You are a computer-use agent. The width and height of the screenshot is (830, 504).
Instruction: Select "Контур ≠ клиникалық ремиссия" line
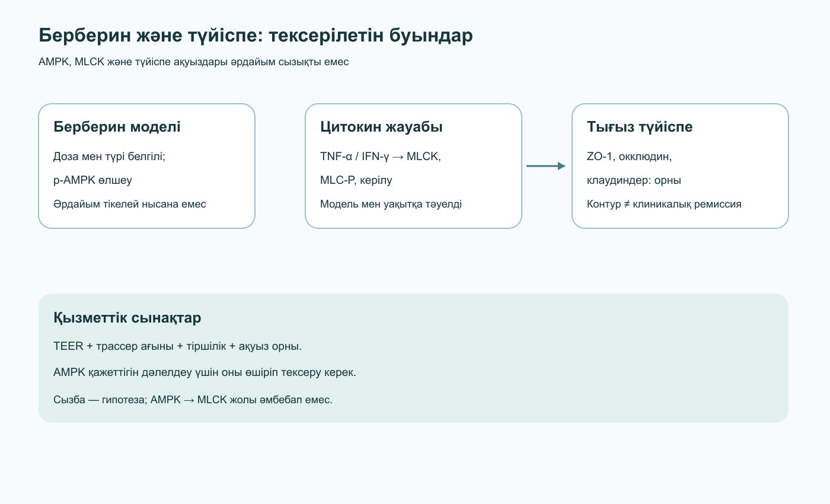point(664,204)
